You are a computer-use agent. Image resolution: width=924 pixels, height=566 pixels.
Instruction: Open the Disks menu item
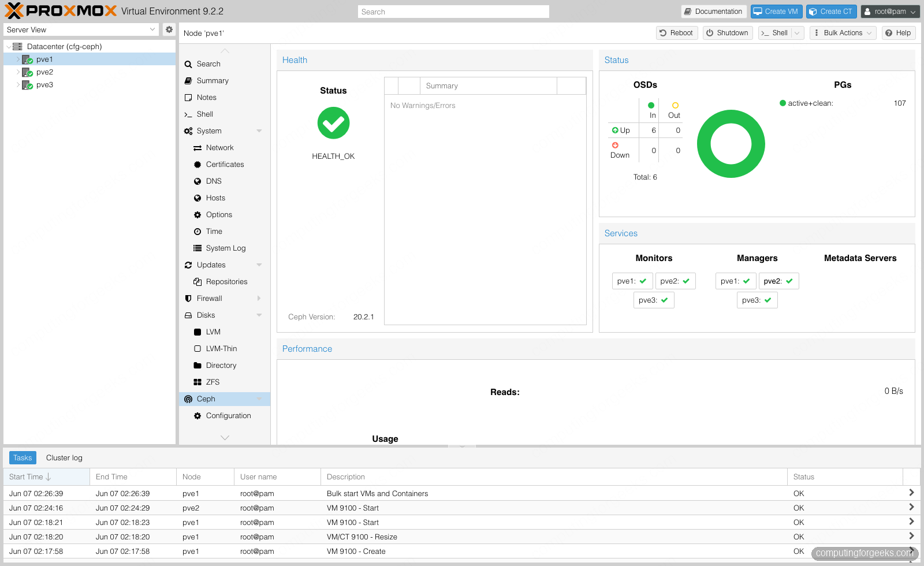pos(224,315)
